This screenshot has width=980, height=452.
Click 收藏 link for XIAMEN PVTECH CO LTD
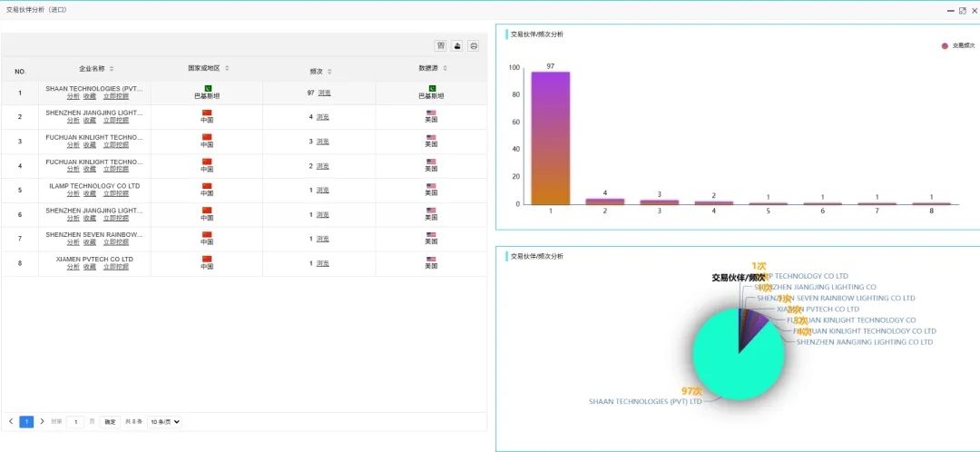click(x=89, y=266)
